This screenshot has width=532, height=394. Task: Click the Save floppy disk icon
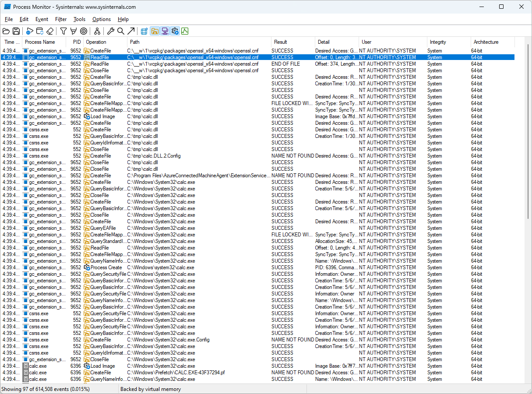click(x=16, y=31)
